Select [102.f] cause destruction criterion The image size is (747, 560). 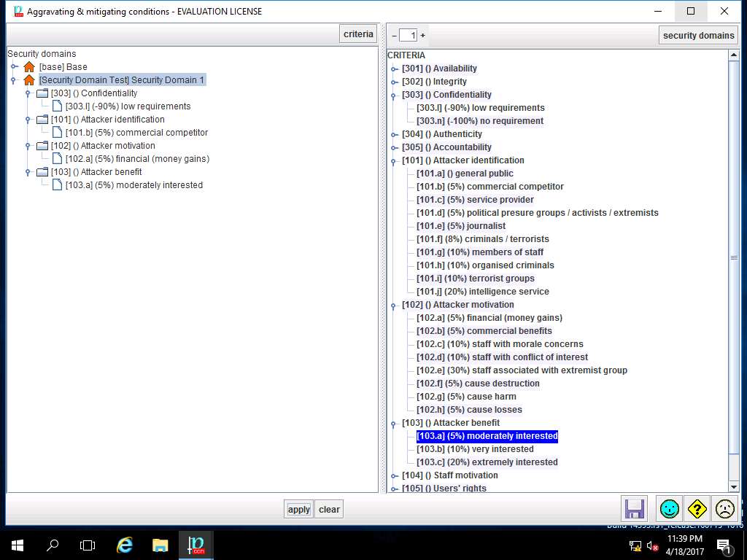[478, 384]
